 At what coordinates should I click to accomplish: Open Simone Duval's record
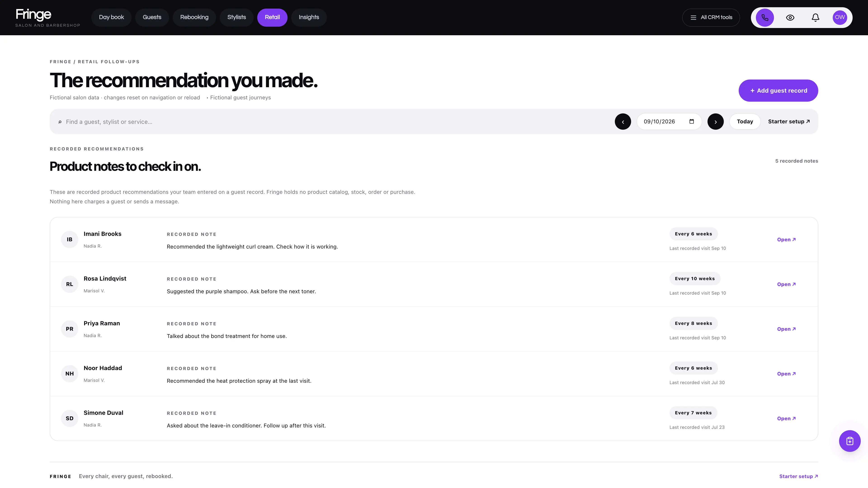tap(786, 419)
